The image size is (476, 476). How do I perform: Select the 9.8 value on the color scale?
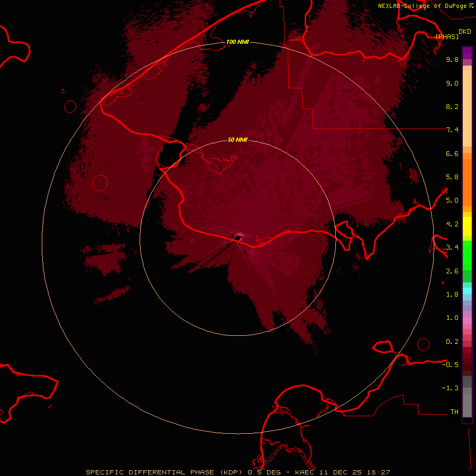[x=452, y=59]
